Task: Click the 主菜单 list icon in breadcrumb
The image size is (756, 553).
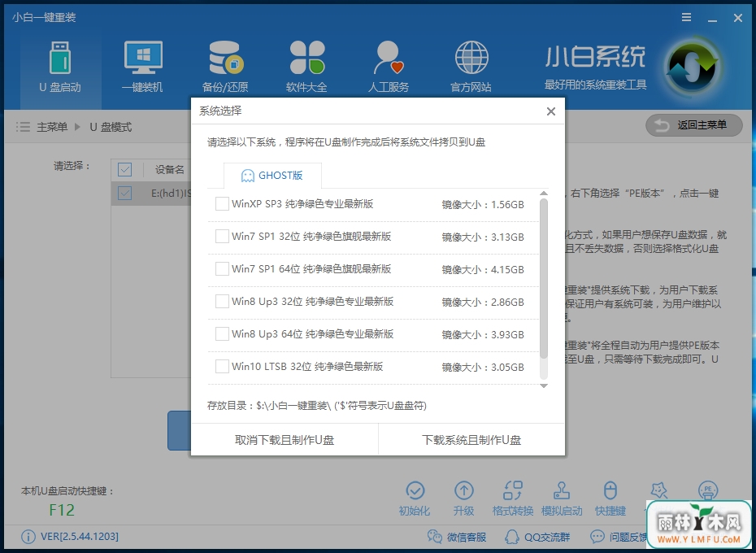Action: click(23, 127)
